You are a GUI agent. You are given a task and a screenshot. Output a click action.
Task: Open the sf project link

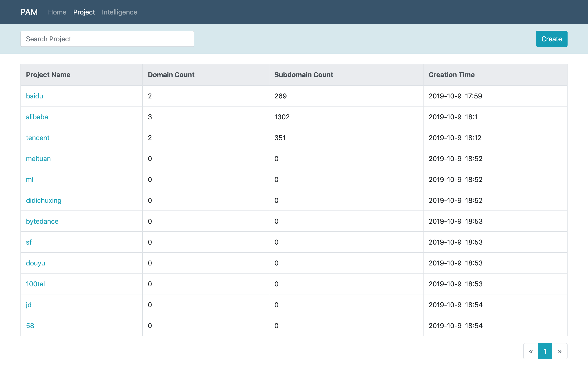[29, 242]
